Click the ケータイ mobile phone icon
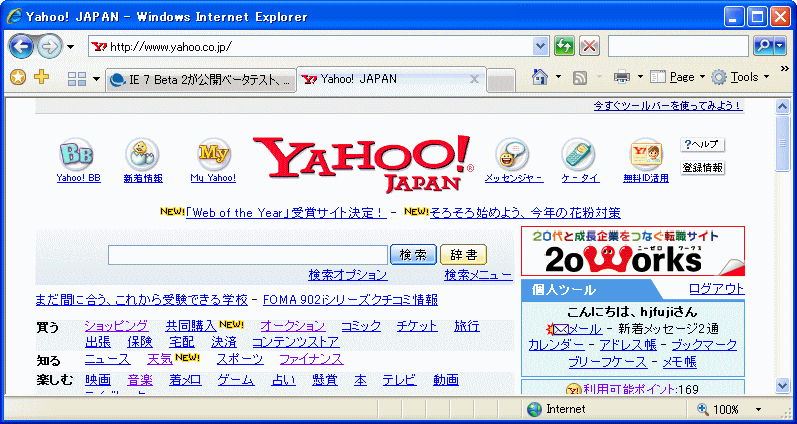The height and width of the screenshot is (424, 797). (x=578, y=155)
